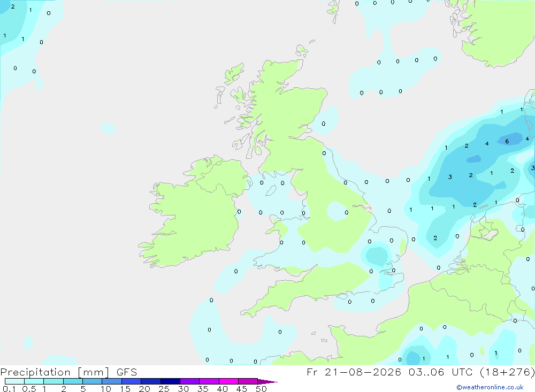
Task: Pick the 10–15 mm blue legend swatch
Action: (112, 381)
